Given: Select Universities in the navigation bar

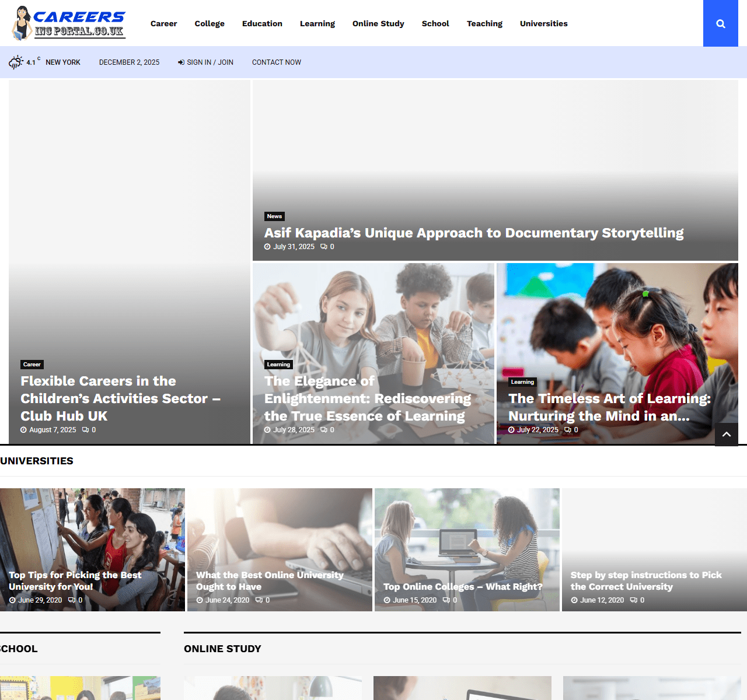Looking at the screenshot, I should [543, 23].
